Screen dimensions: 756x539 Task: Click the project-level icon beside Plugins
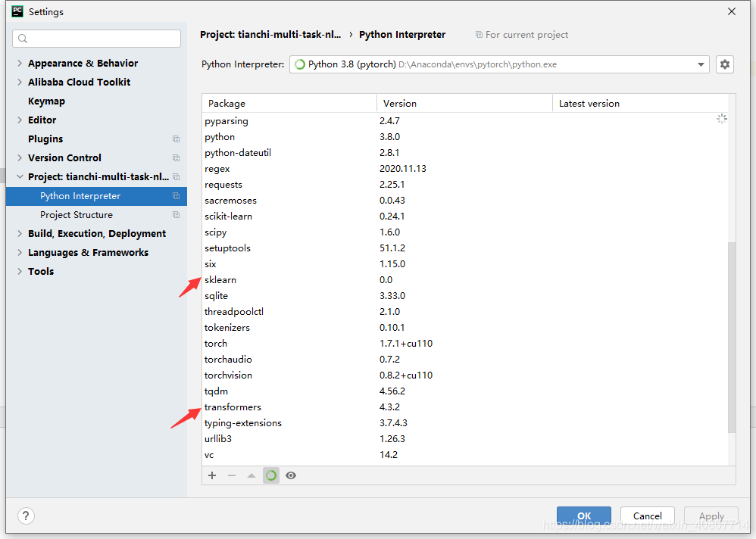pos(176,139)
